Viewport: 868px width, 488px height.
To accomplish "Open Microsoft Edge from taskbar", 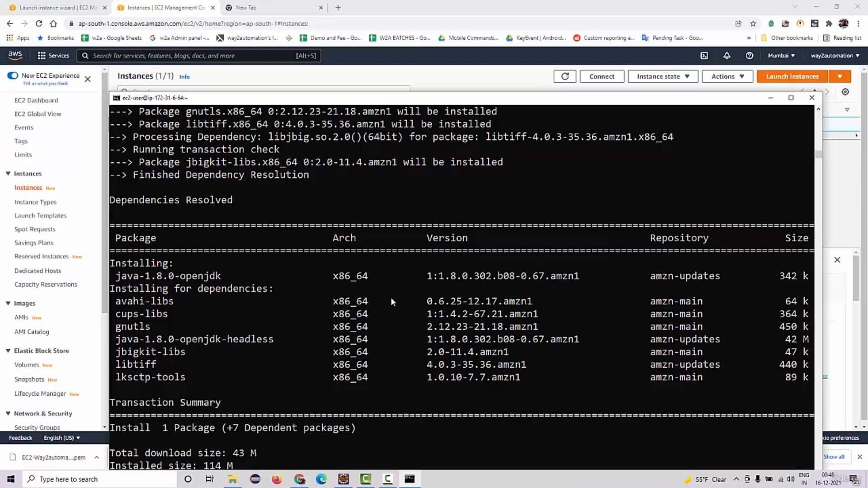I will [321, 479].
